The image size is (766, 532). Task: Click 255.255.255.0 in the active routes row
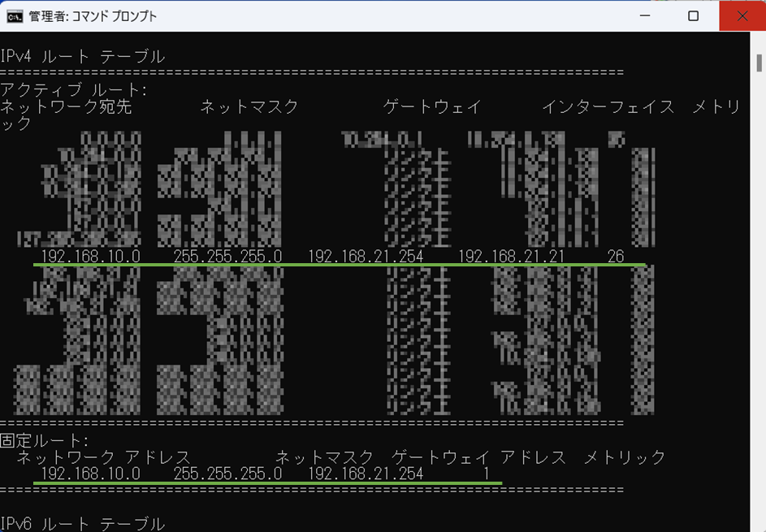(227, 257)
